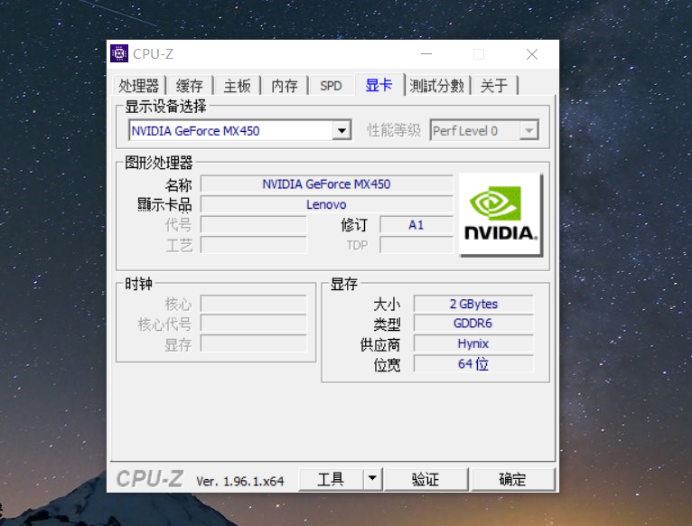The height and width of the screenshot is (526, 692).
Task: Click the 2 GBytes memory size value
Action: point(474,304)
